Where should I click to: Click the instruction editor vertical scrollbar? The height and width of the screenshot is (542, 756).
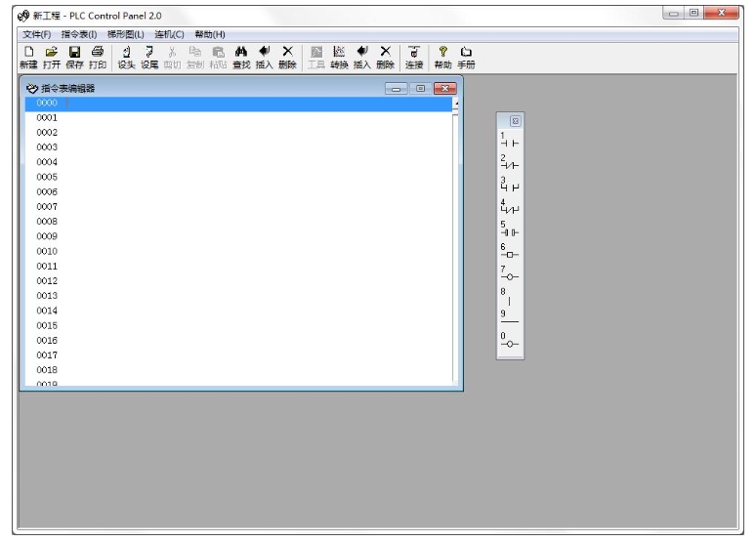tap(455, 244)
